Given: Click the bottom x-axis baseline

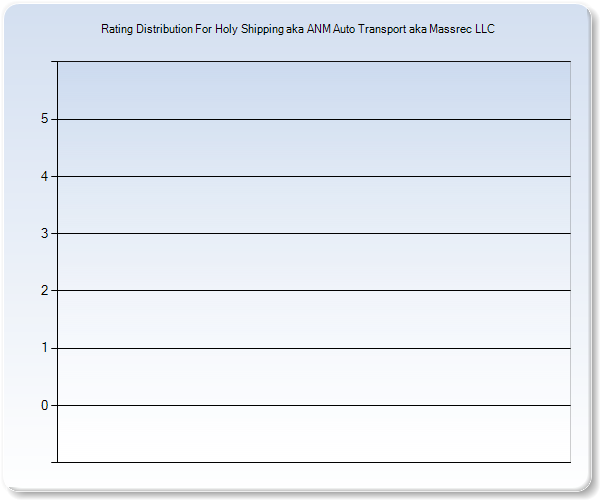Looking at the screenshot, I should click(314, 462).
